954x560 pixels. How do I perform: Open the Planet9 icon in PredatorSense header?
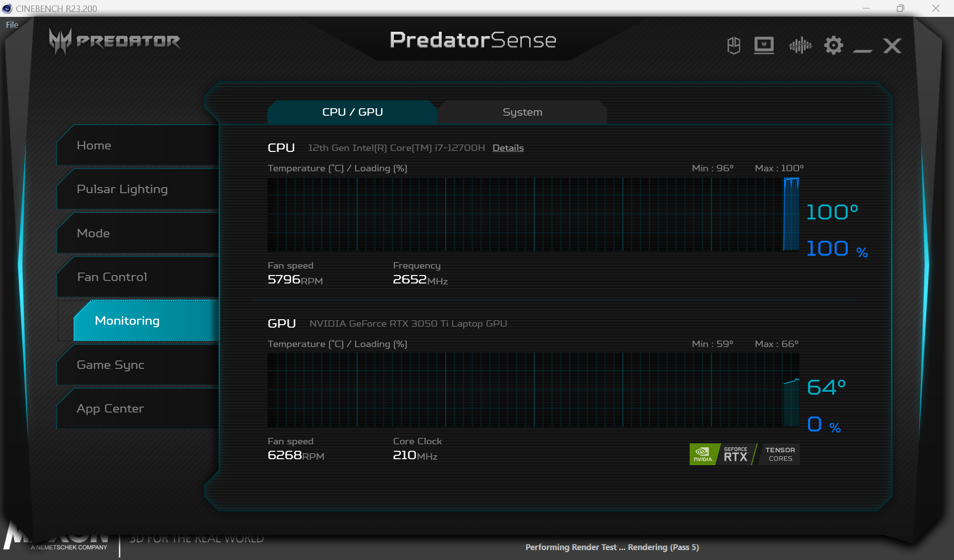(x=733, y=46)
